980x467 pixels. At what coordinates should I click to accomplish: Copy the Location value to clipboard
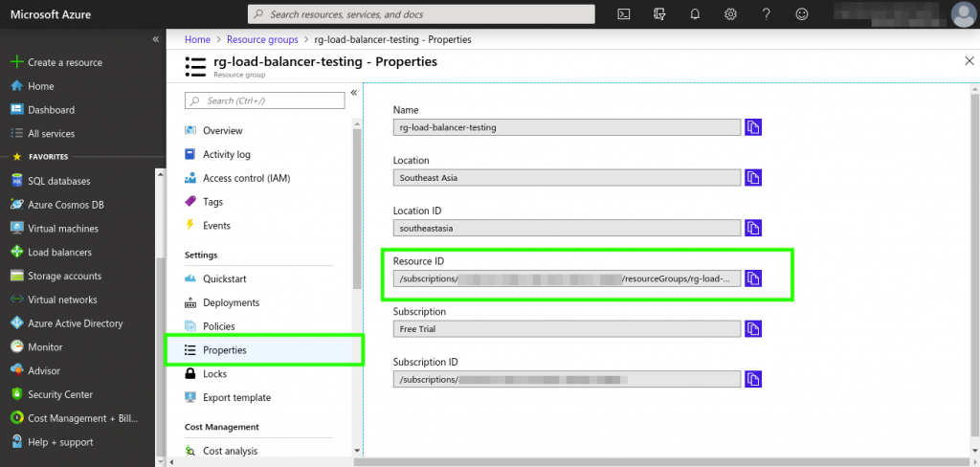753,178
